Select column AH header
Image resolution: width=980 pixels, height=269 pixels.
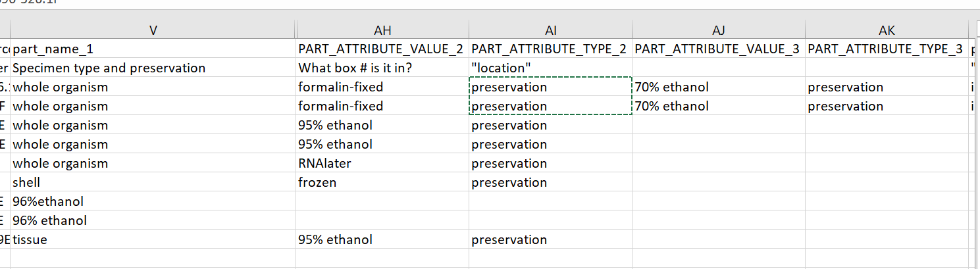point(382,30)
